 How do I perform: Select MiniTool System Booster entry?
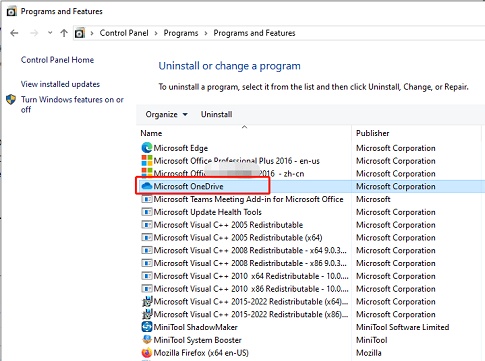tap(197, 340)
